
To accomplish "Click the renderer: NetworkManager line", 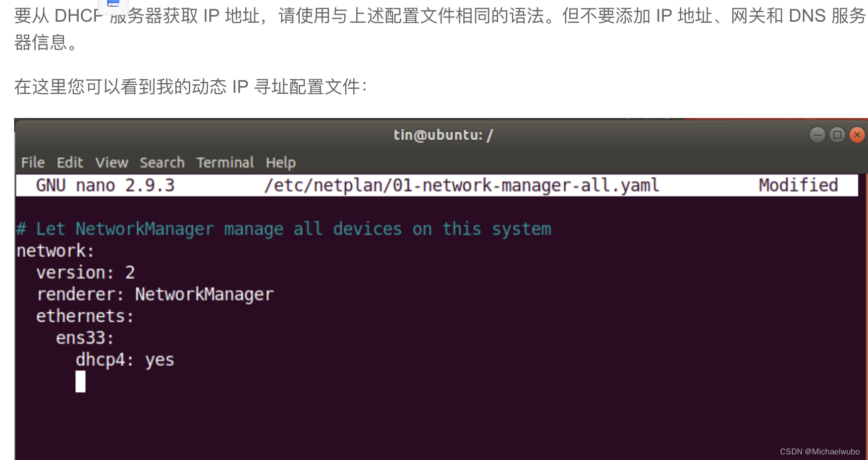I will (154, 294).
